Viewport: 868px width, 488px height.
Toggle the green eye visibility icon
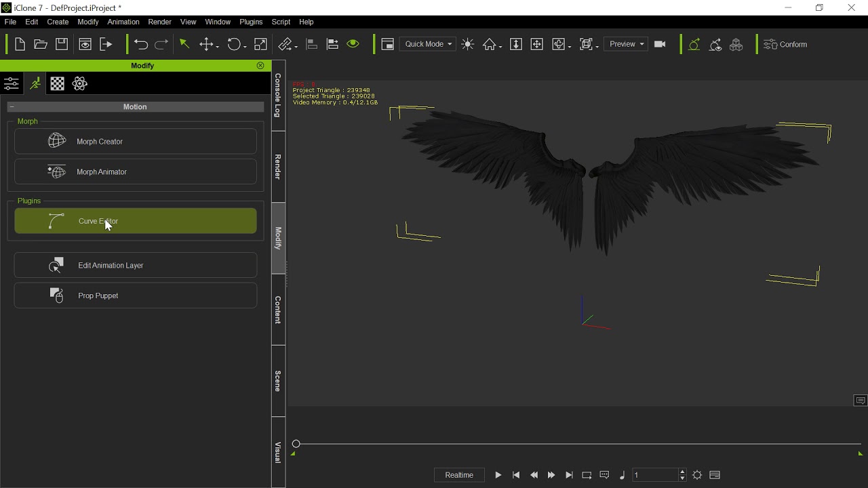tap(353, 44)
